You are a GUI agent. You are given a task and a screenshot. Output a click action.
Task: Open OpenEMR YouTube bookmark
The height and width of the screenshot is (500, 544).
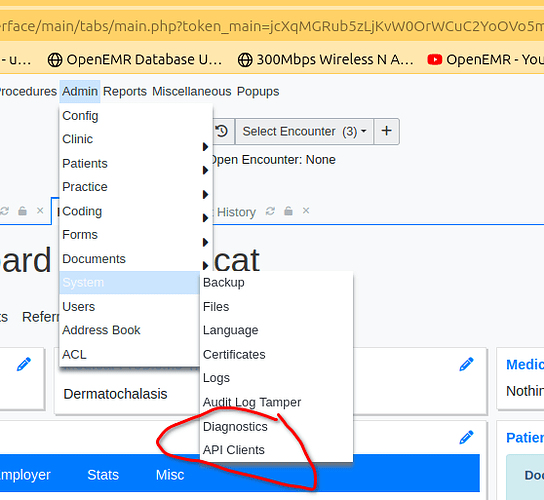(485, 60)
